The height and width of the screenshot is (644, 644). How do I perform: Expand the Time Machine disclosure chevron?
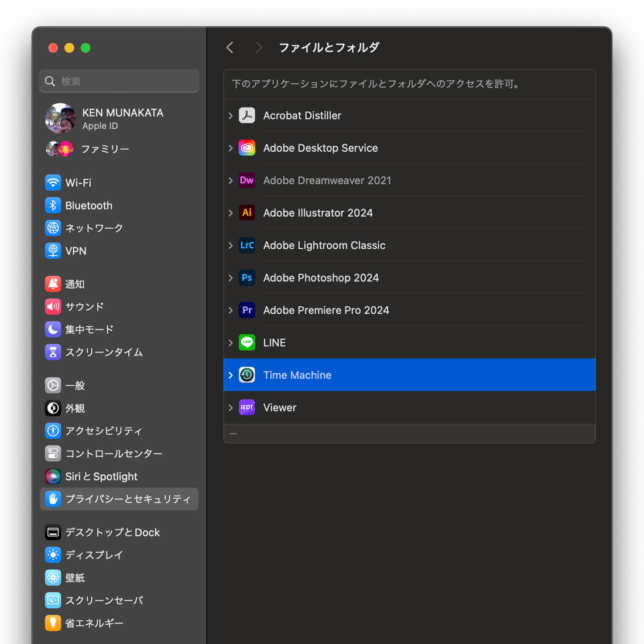[x=230, y=375]
